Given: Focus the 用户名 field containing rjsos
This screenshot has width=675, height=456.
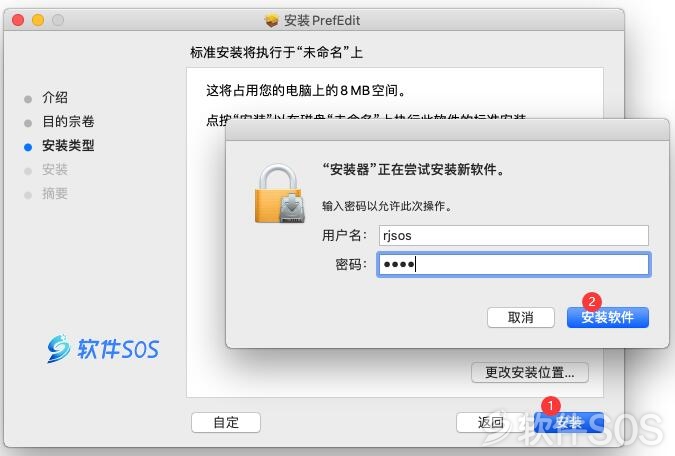Looking at the screenshot, I should point(514,236).
